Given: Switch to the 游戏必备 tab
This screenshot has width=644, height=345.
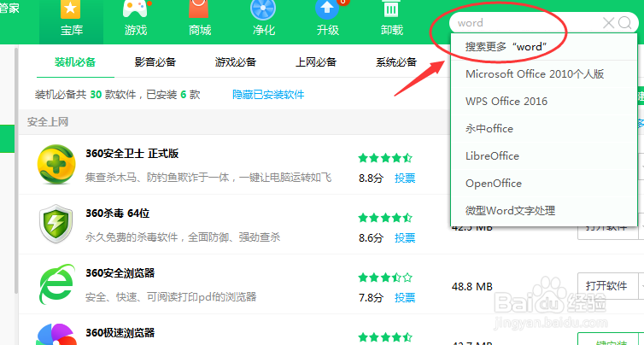Looking at the screenshot, I should [236, 62].
